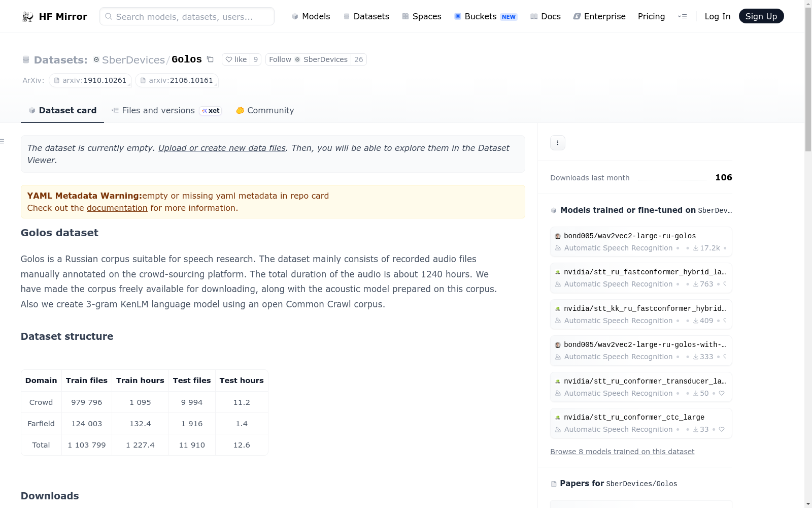The height and width of the screenshot is (508, 812).
Task: Click the Golos dataset name in the header
Action: tap(187, 59)
